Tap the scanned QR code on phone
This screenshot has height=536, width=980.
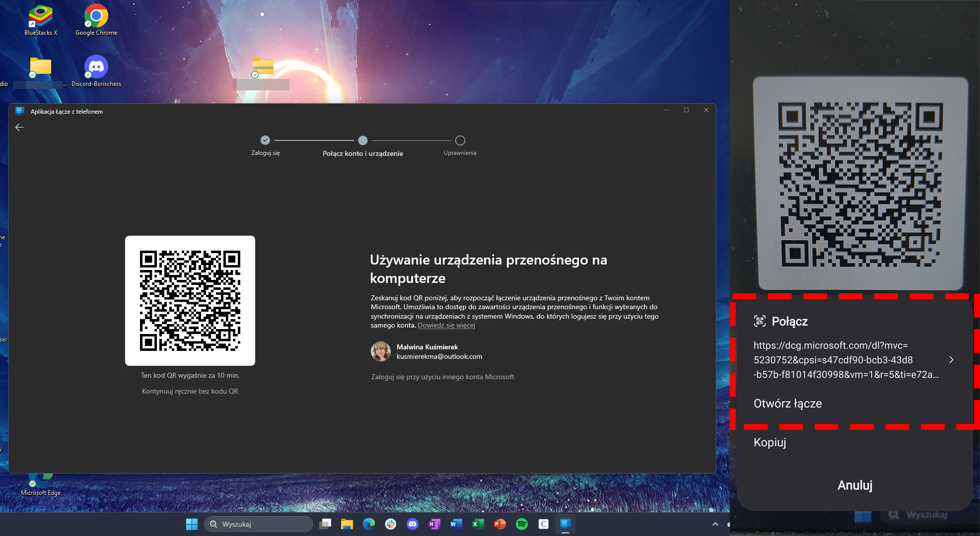pyautogui.click(x=860, y=184)
